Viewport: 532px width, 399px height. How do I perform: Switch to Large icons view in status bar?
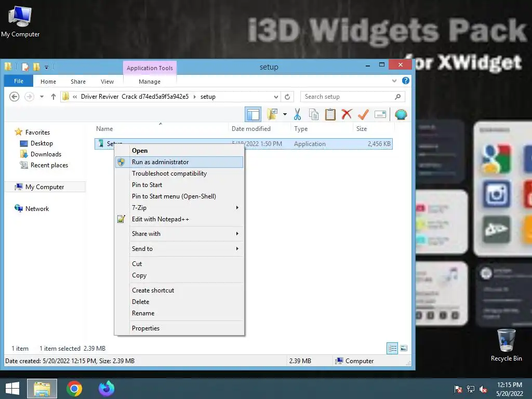[403, 348]
